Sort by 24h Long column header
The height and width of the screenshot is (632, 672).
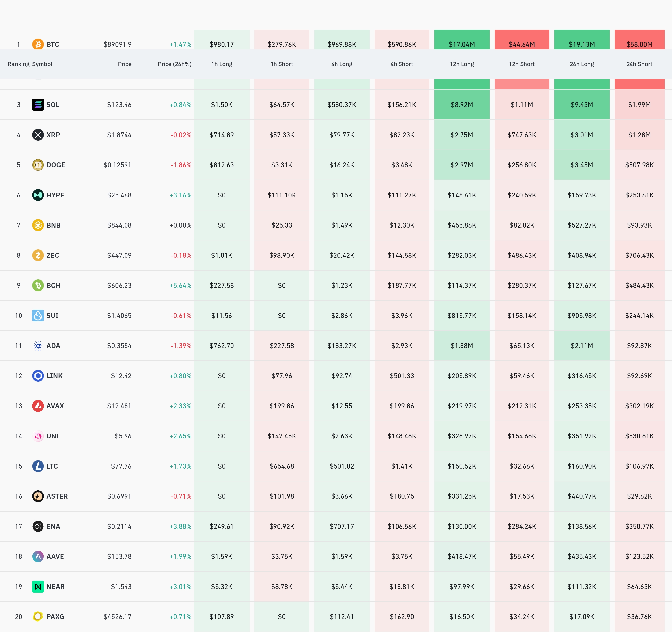(x=582, y=64)
